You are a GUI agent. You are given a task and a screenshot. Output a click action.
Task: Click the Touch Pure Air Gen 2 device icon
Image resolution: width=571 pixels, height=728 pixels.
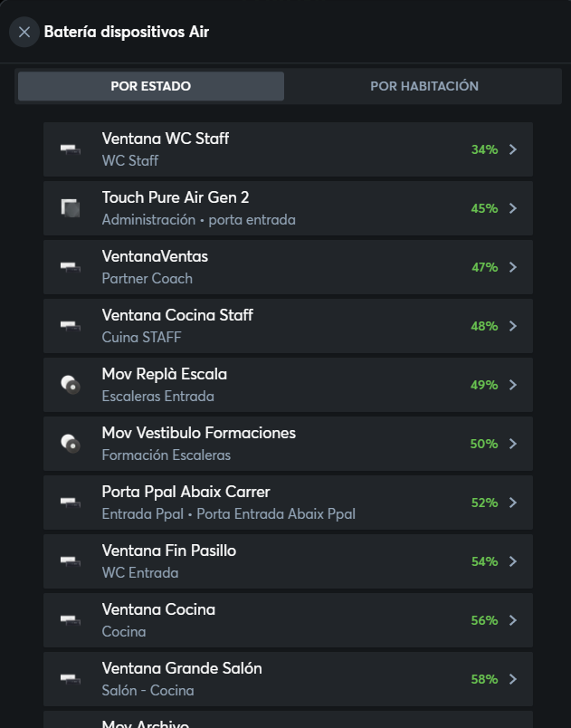coord(71,208)
